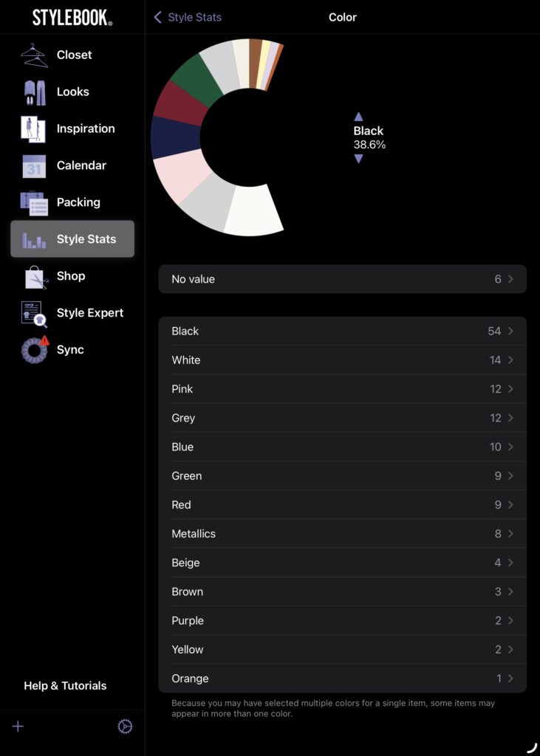Step to previous color with up arrow

[358, 117]
